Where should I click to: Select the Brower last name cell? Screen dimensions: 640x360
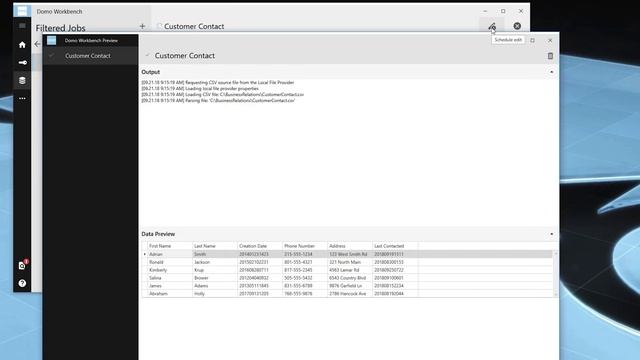[215, 278]
